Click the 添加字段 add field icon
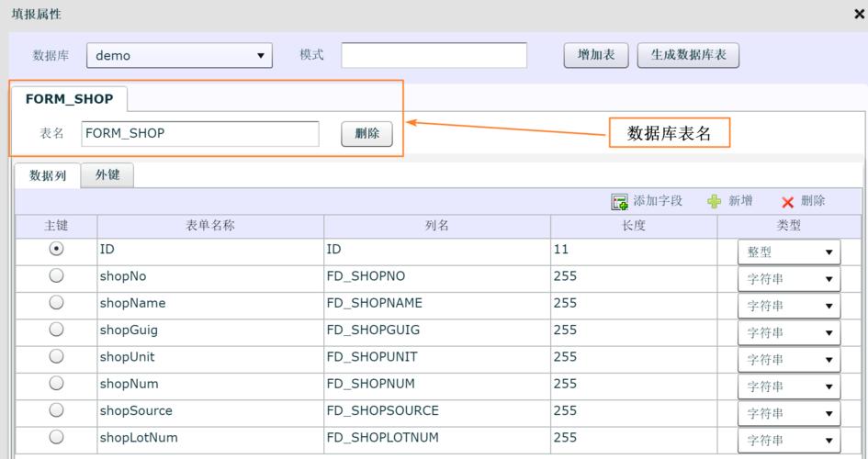 point(620,202)
